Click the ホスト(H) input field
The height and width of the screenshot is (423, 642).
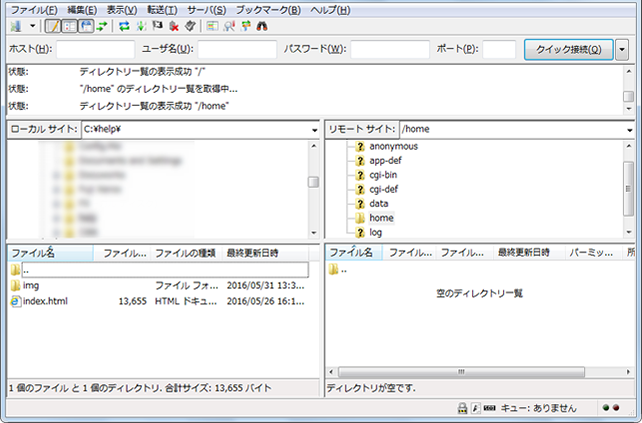[95, 49]
